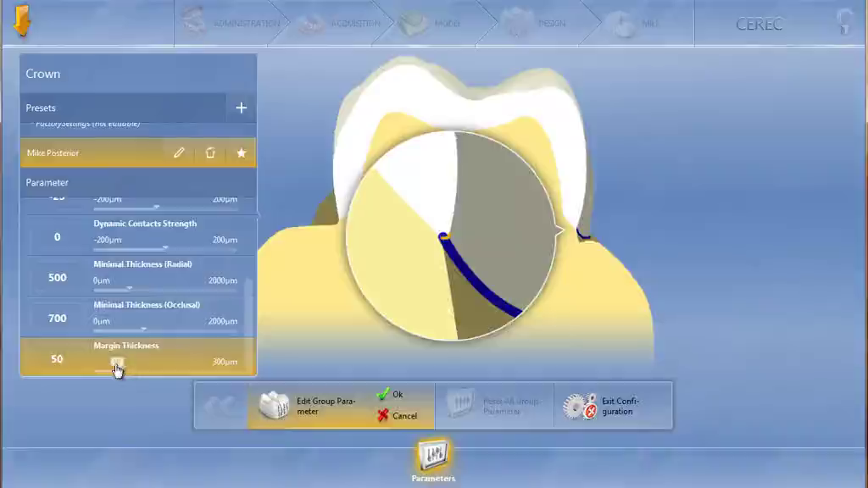The image size is (868, 488).
Task: Discard changes with the Cancel button
Action: coord(398,415)
